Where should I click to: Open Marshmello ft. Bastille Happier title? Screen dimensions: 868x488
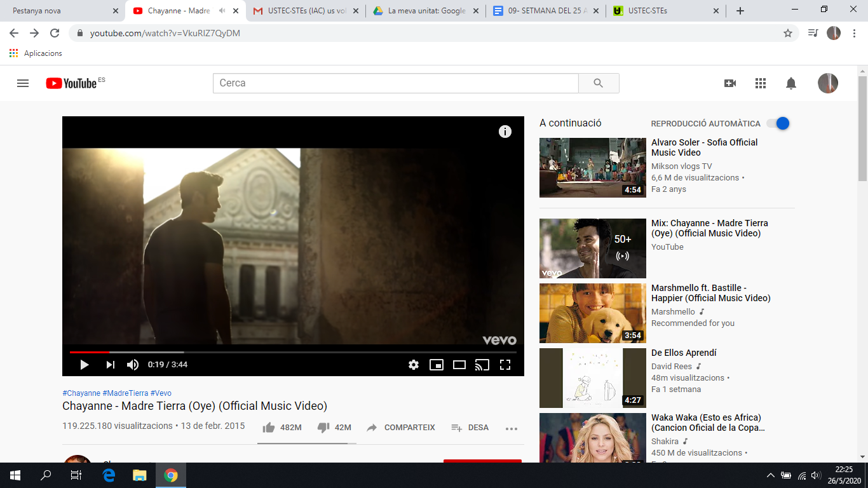click(711, 293)
